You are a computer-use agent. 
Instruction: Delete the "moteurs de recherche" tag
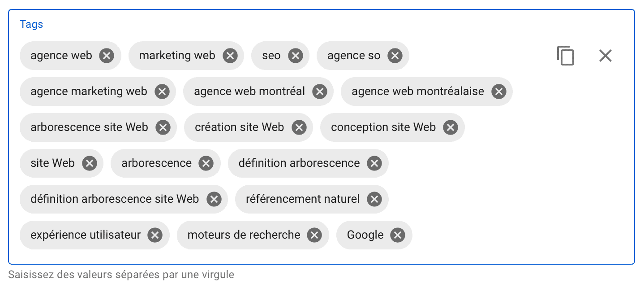pos(314,235)
